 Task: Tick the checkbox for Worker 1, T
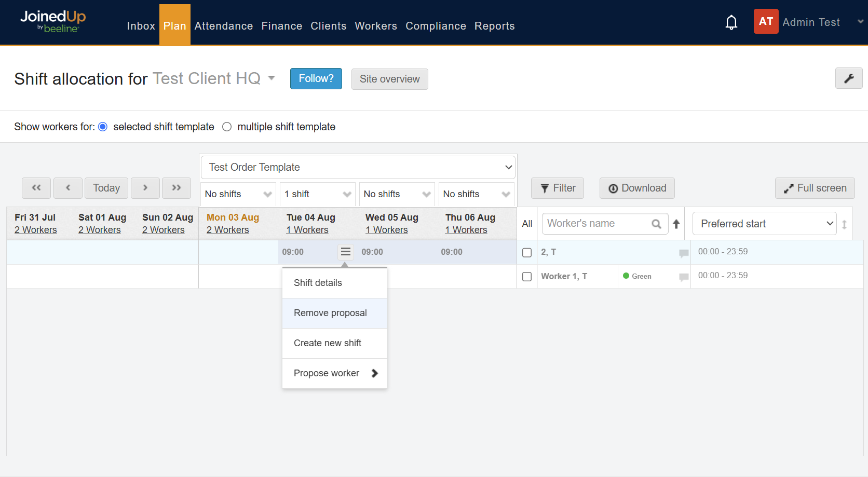pos(527,277)
